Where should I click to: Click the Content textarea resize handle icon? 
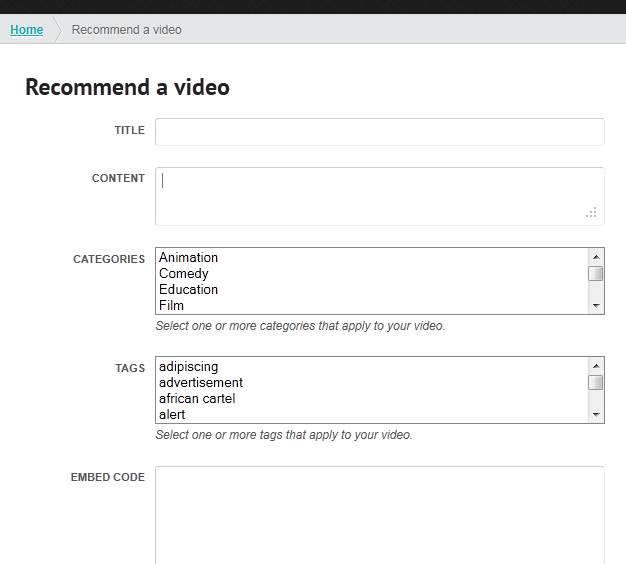click(x=591, y=212)
